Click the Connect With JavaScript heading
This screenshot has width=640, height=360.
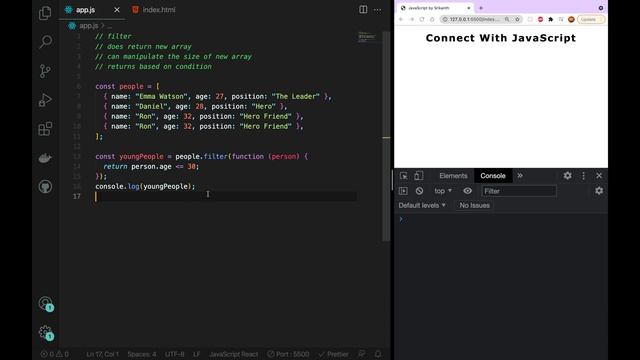500,38
